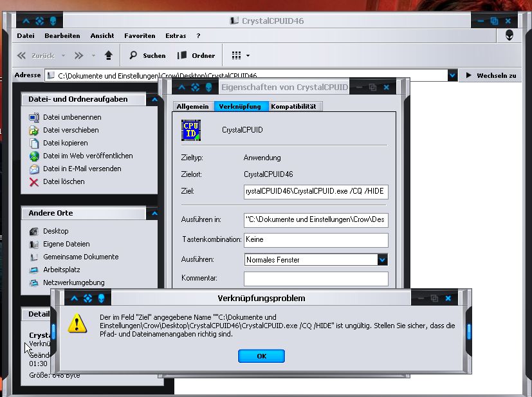Open the Bearbeiten menu
532x397 pixels.
[x=62, y=35]
